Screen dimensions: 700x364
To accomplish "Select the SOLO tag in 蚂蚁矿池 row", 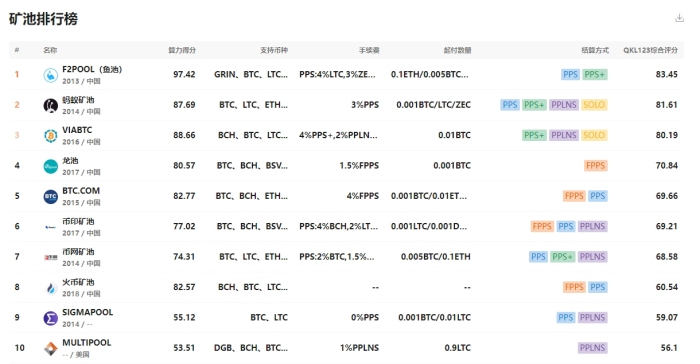I will point(594,105).
